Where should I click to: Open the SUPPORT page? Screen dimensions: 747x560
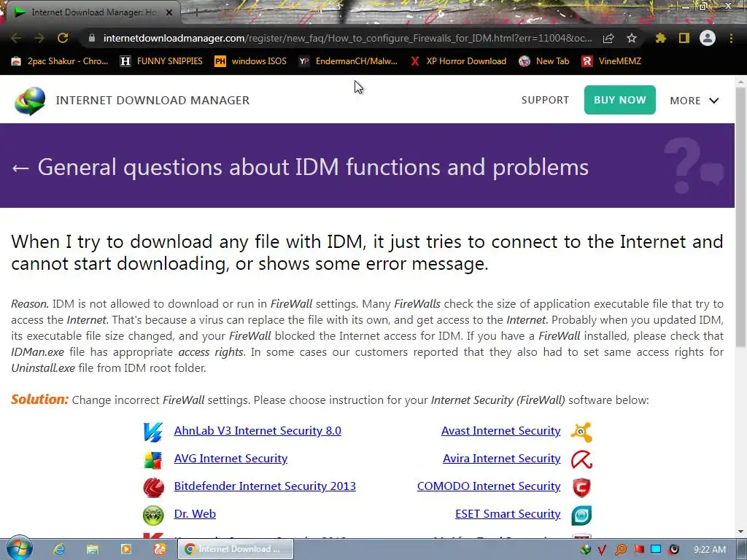pos(545,100)
